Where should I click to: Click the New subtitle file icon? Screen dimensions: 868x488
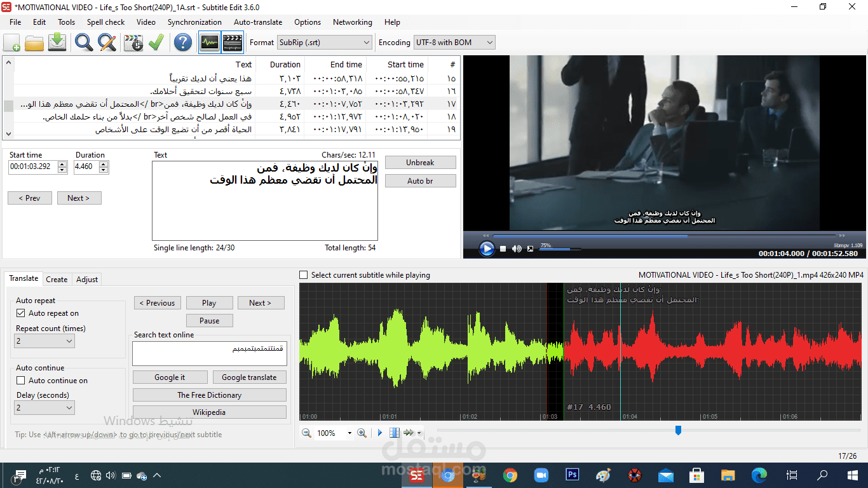[x=12, y=43]
